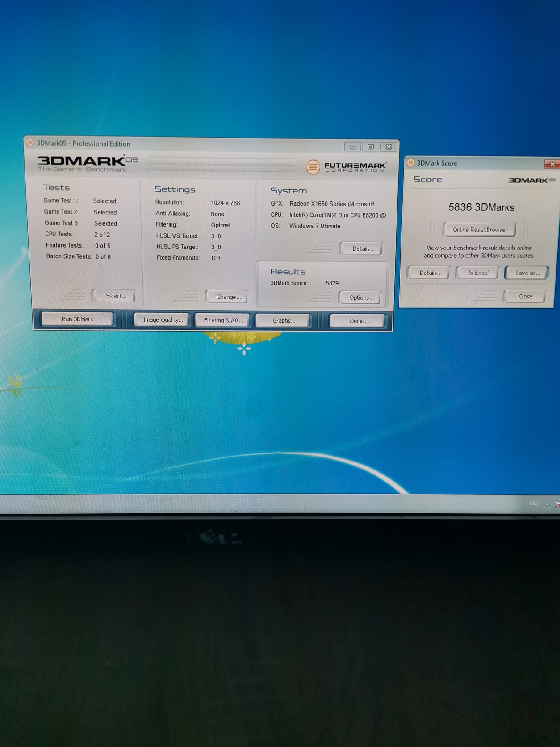
Task: Click the 3DMark Score value 5829
Action: pyautogui.click(x=332, y=283)
